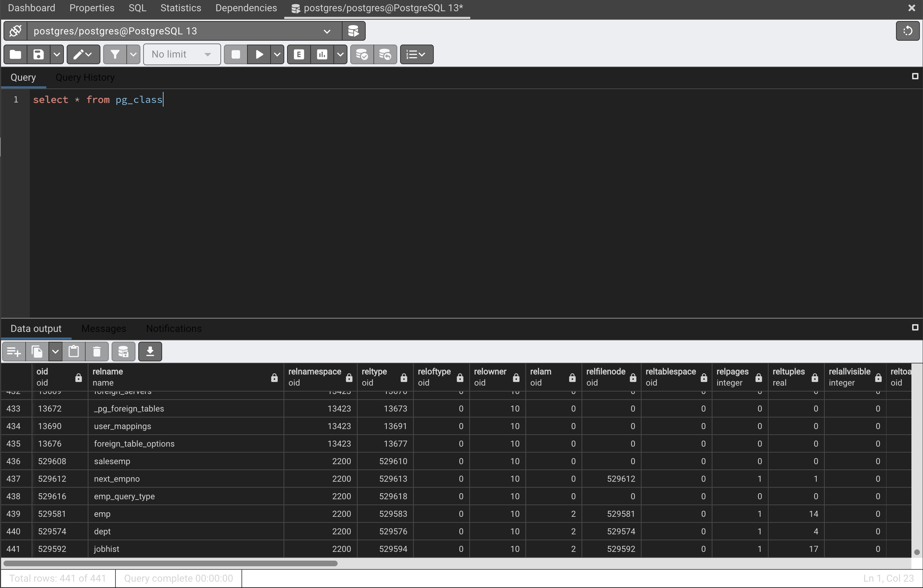Screen dimensions: 923x588
Task: Open the filter options funnel icon
Action: 115,54
